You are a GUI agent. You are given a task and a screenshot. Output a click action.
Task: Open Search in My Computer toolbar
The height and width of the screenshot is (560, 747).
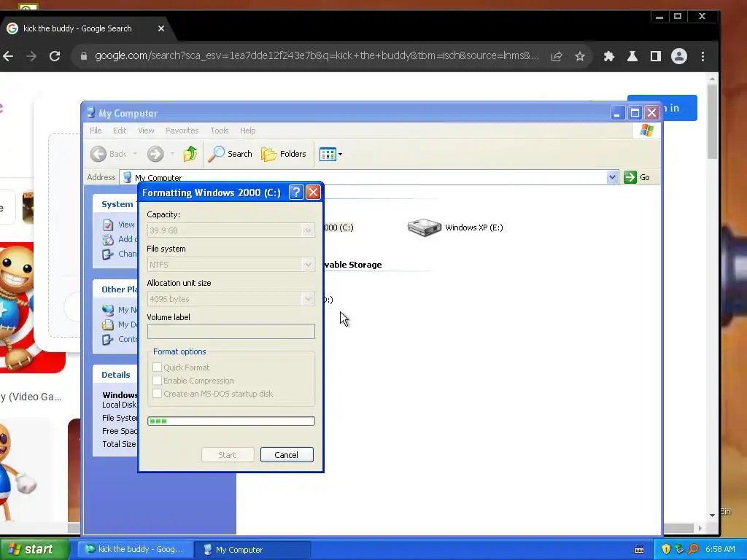230,154
